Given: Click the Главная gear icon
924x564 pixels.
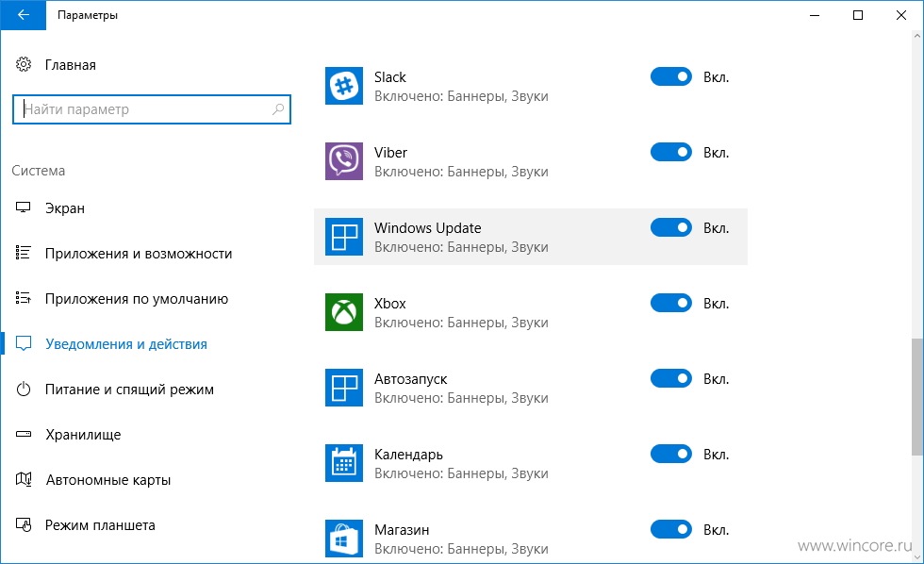Looking at the screenshot, I should (24, 64).
